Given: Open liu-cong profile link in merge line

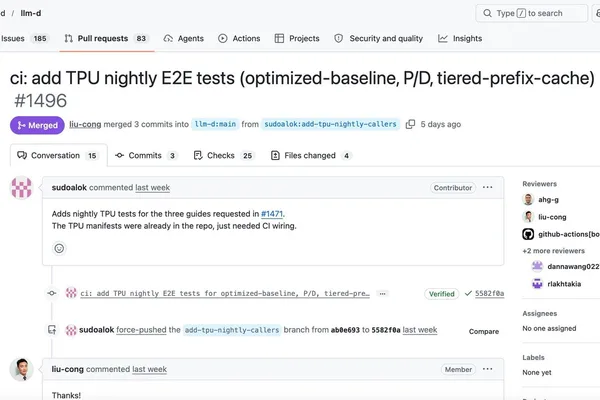Looking at the screenshot, I should tap(85, 124).
